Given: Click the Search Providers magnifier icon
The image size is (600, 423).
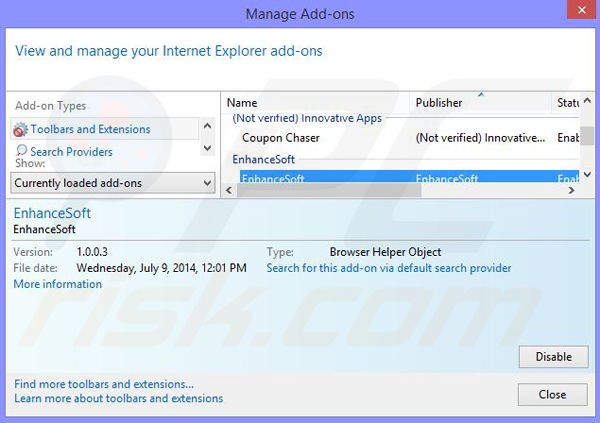Looking at the screenshot, I should tap(21, 150).
